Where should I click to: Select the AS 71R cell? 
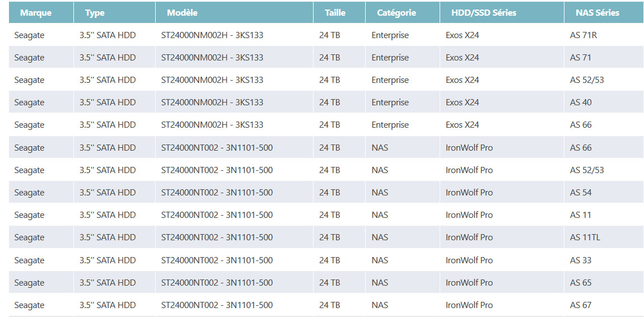[583, 35]
